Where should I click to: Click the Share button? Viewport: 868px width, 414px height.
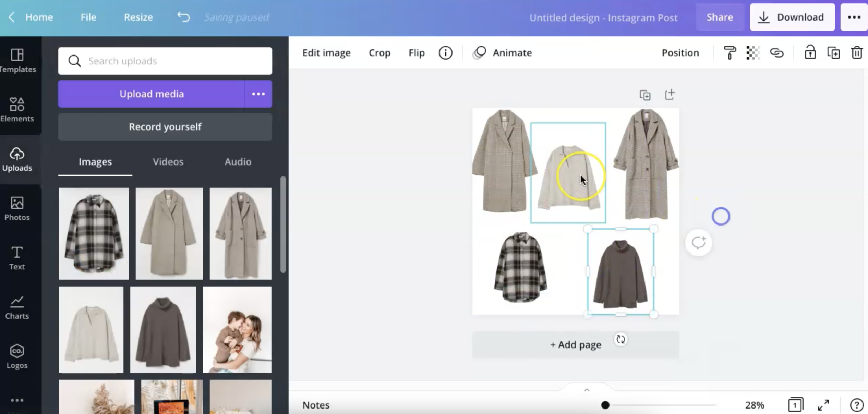pyautogui.click(x=720, y=17)
